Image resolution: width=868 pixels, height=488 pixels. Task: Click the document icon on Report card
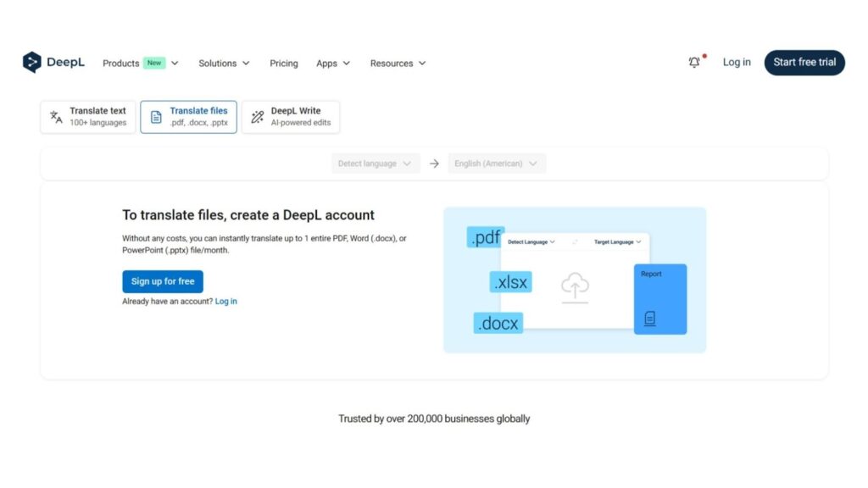click(650, 319)
